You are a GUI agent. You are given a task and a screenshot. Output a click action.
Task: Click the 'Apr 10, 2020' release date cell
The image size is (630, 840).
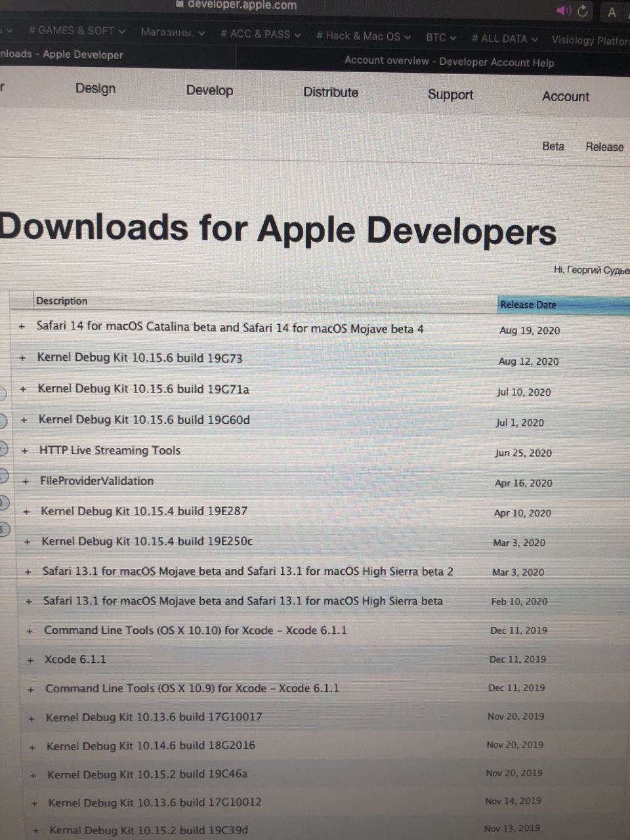(x=522, y=513)
